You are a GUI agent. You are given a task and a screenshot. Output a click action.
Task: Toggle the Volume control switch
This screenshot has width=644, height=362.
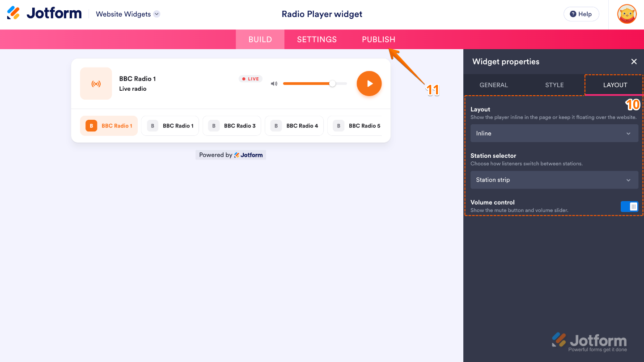[629, 206]
